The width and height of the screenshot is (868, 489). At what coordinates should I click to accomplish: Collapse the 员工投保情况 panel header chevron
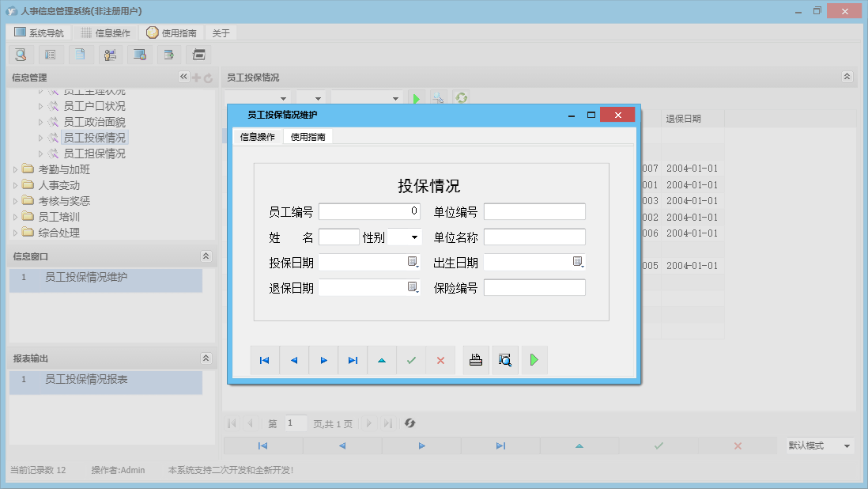847,77
